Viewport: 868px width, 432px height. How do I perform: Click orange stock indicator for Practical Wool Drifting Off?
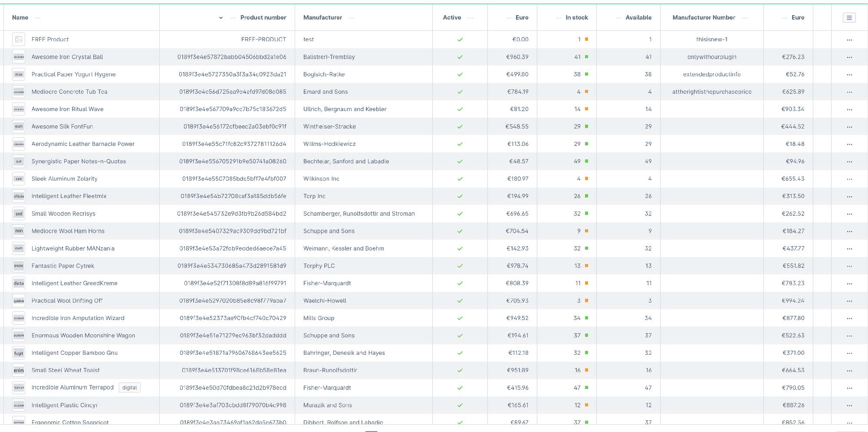click(x=587, y=300)
